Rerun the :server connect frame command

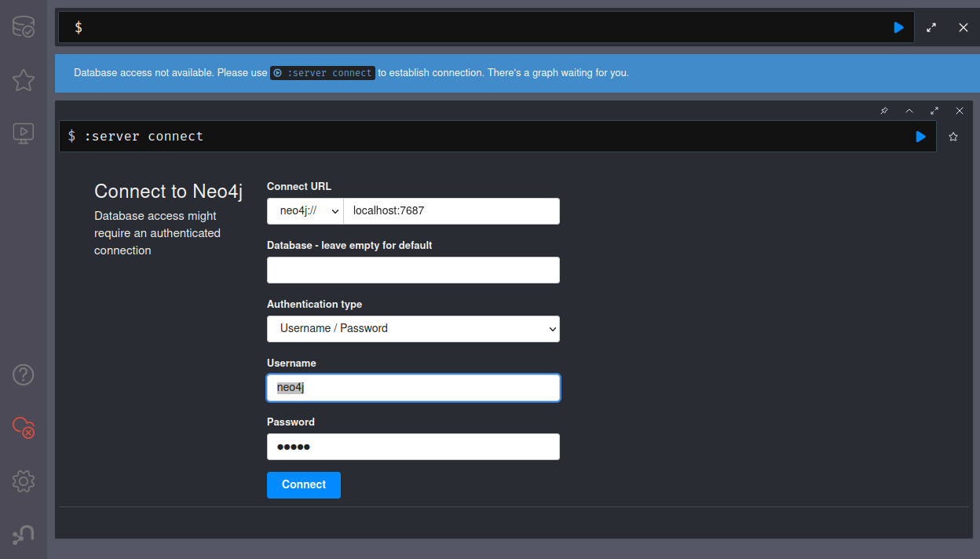tap(920, 137)
